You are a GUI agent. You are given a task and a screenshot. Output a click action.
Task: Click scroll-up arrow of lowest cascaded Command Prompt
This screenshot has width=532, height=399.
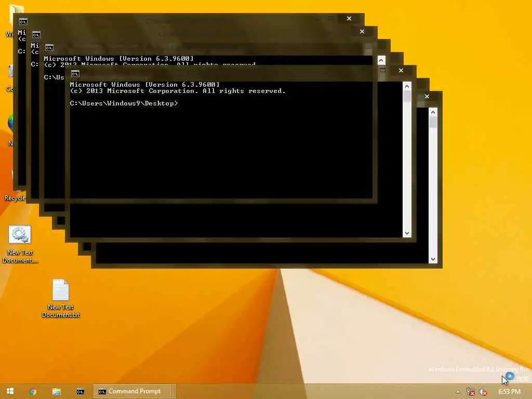433,112
